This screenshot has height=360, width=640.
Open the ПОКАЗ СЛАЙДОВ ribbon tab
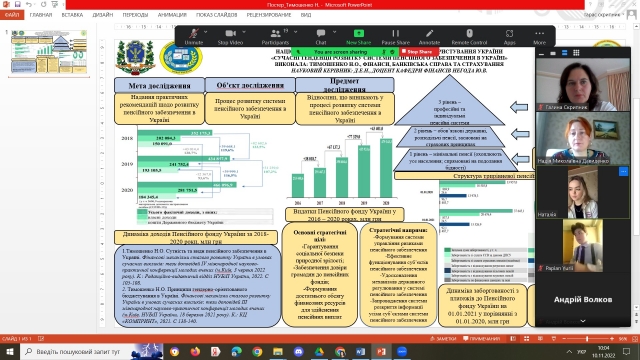[x=216, y=15]
